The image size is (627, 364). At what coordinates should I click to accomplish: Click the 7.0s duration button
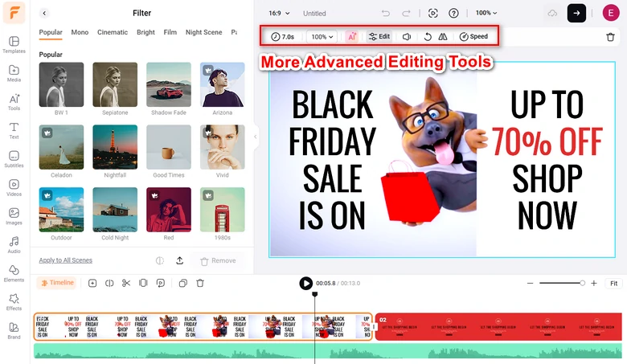[283, 37]
